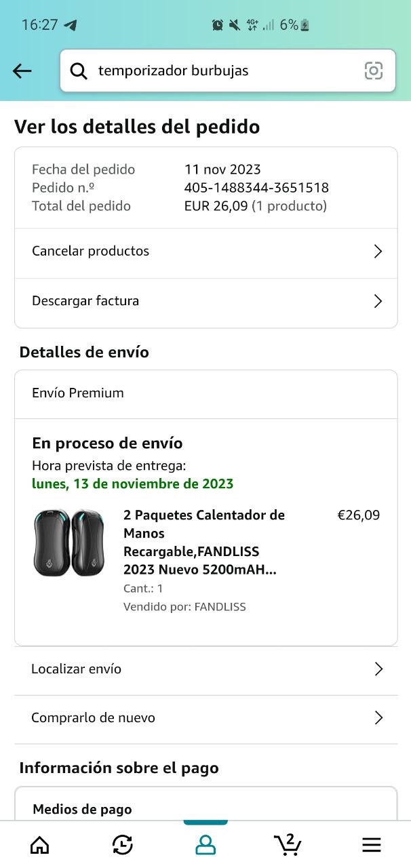This screenshot has width=411, height=868.
Task: Select Cancelar productos option
Action: click(x=91, y=251)
